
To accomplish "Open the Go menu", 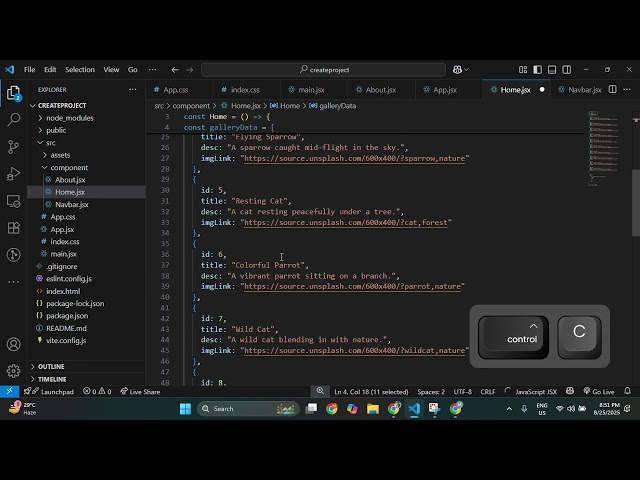I will click(x=133, y=70).
